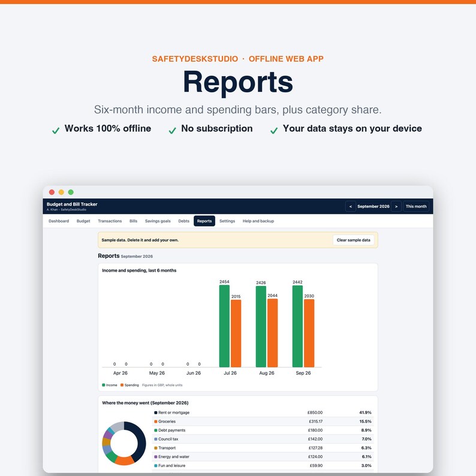Open the Dashboard tab
Screen dimensions: 476x476
click(59, 221)
